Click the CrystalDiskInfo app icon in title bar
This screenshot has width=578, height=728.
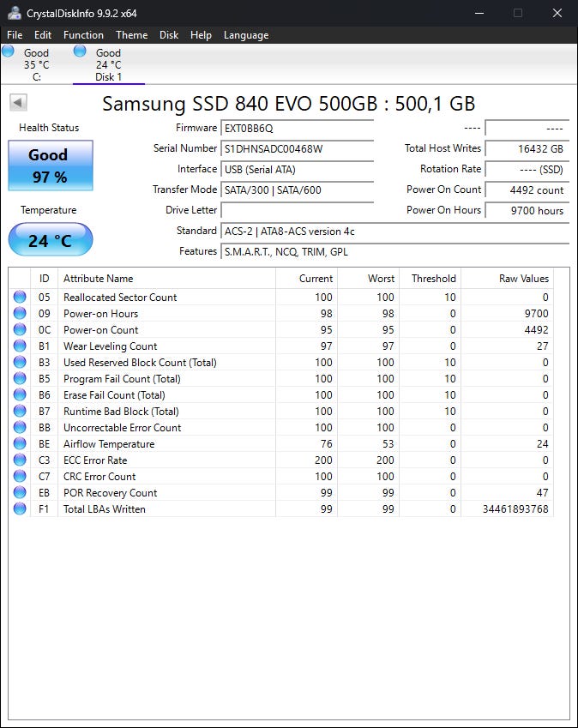[x=15, y=13]
